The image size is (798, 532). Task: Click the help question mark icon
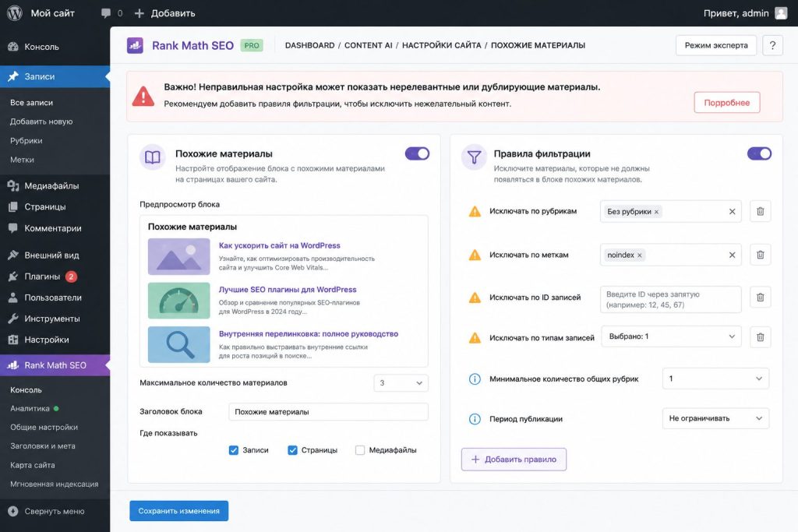point(772,45)
